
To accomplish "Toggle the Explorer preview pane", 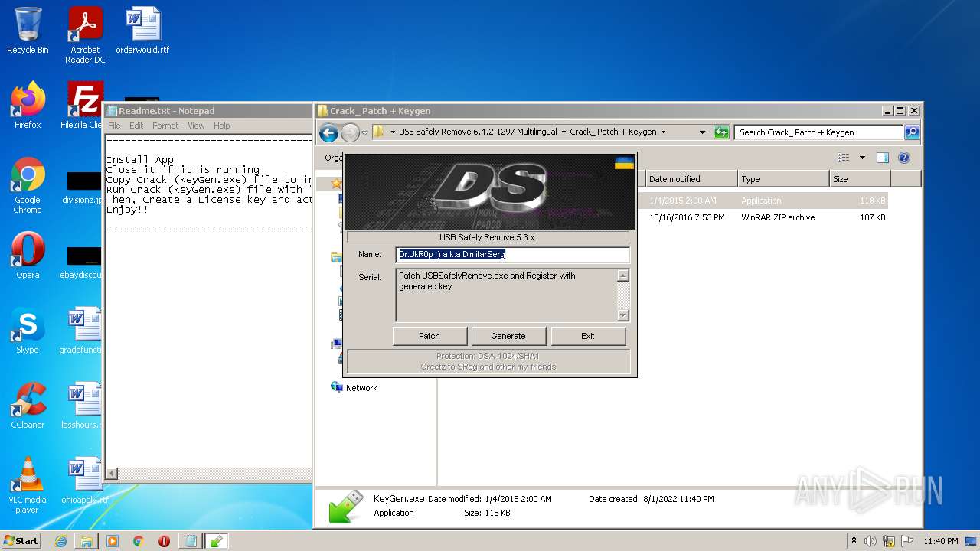I will pos(882,158).
